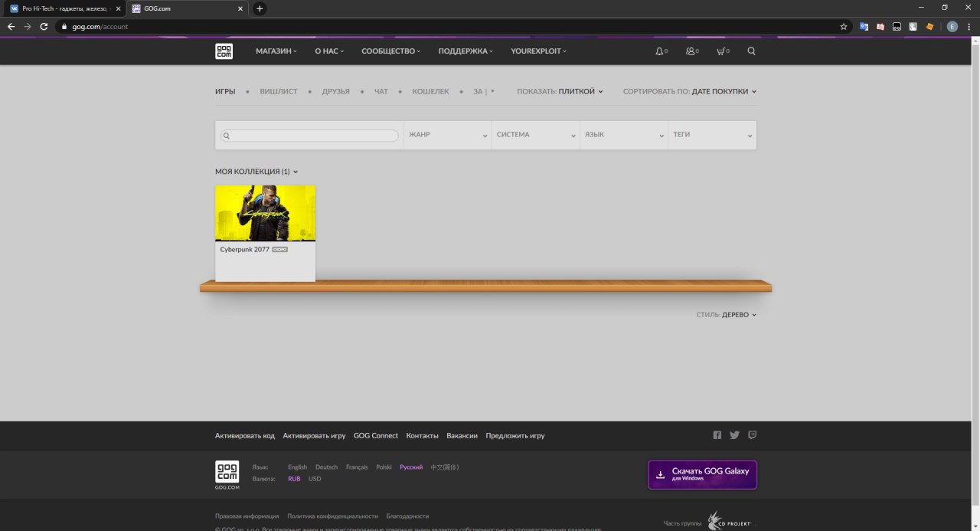Open GOG Connect footer link

coord(376,435)
